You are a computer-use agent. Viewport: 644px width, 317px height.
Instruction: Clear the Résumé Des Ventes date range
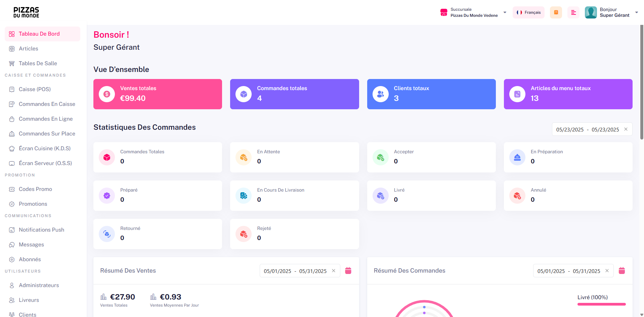(x=334, y=271)
